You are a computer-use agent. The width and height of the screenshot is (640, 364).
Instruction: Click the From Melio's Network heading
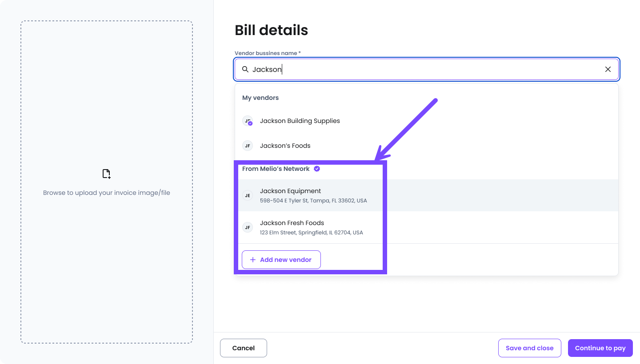coord(276,169)
